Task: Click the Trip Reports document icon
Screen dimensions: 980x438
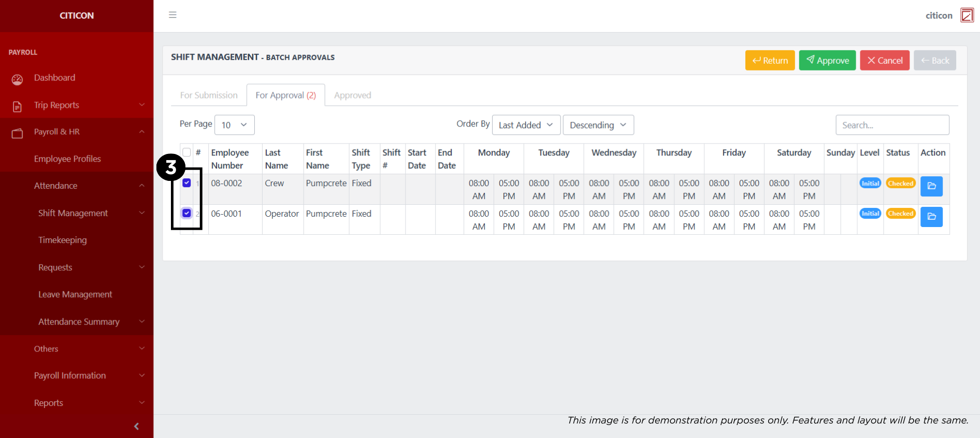Action: 17,106
